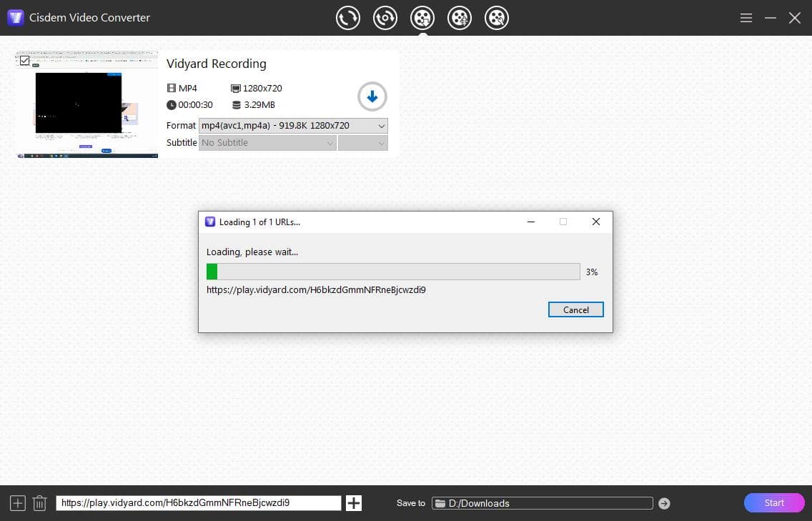Click the 00:00:30 duration text
The image size is (812, 521).
tap(195, 105)
